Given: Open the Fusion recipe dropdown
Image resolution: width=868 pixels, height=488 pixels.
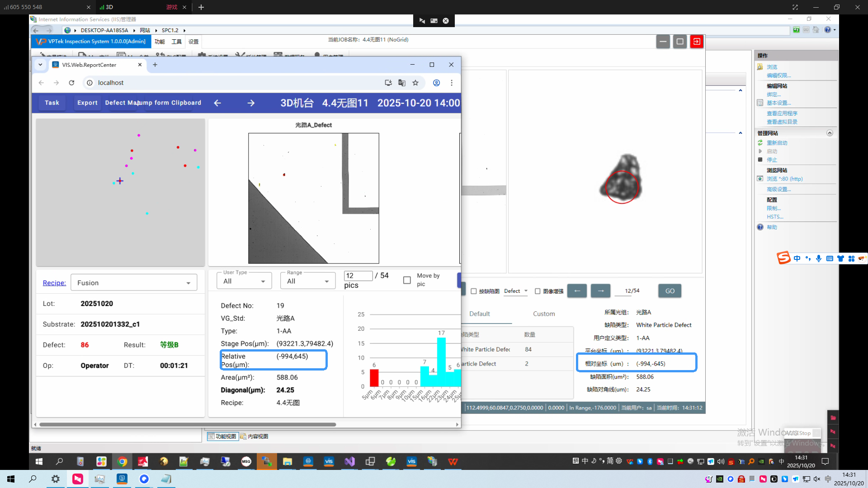Looking at the screenshot, I should (x=134, y=283).
